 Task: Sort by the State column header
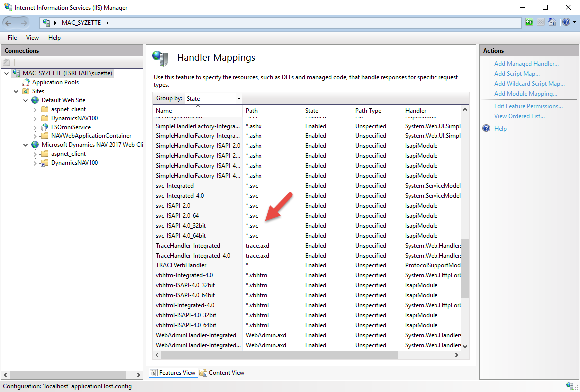click(327, 110)
